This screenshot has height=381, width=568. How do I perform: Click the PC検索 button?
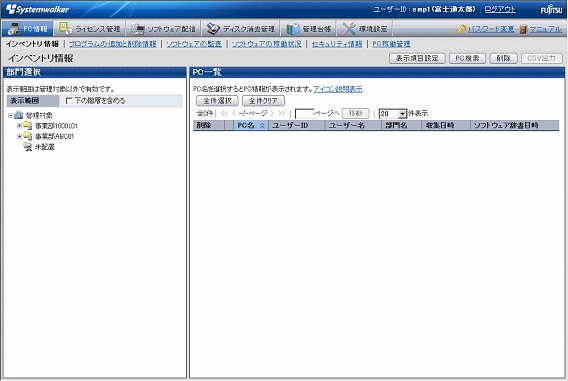click(x=467, y=58)
